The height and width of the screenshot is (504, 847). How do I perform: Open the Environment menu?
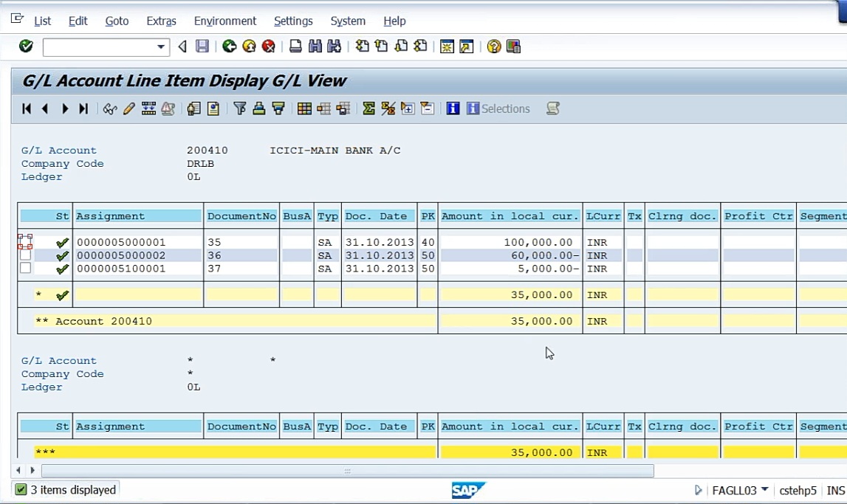(224, 21)
